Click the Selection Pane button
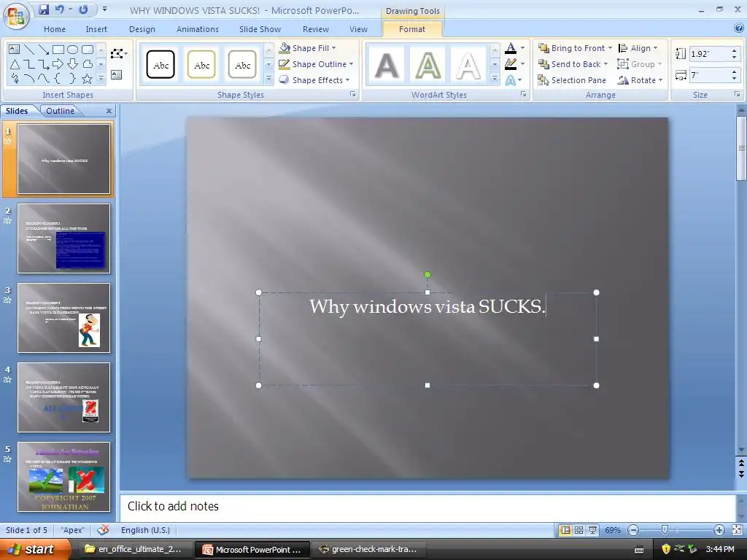This screenshot has height=560, width=747. (572, 80)
